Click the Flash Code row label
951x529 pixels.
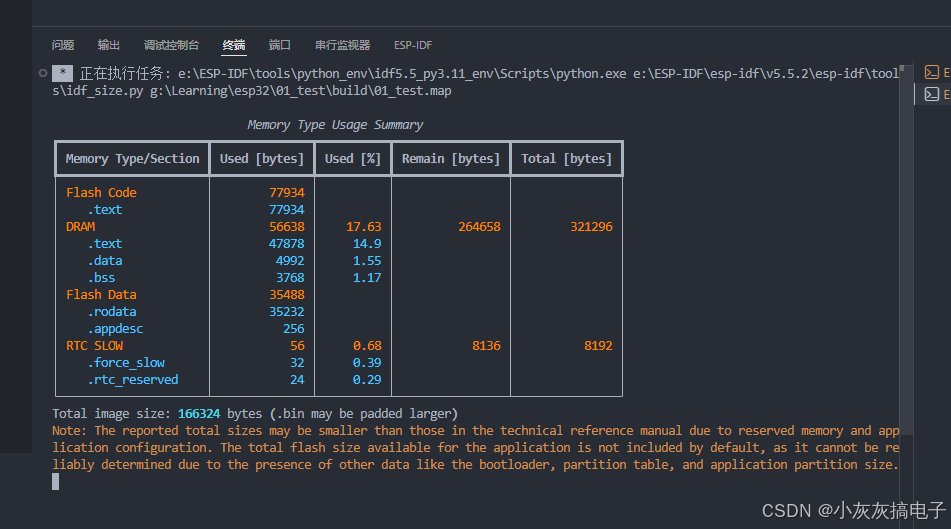[101, 192]
